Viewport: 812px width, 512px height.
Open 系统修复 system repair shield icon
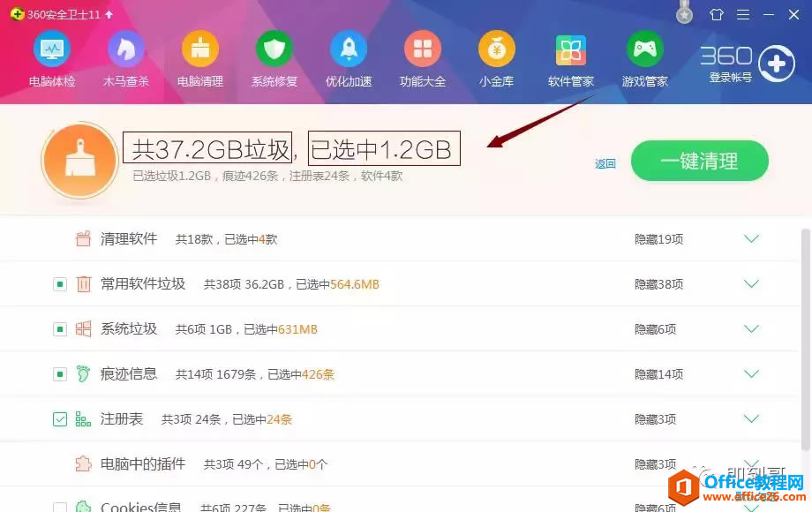(274, 49)
